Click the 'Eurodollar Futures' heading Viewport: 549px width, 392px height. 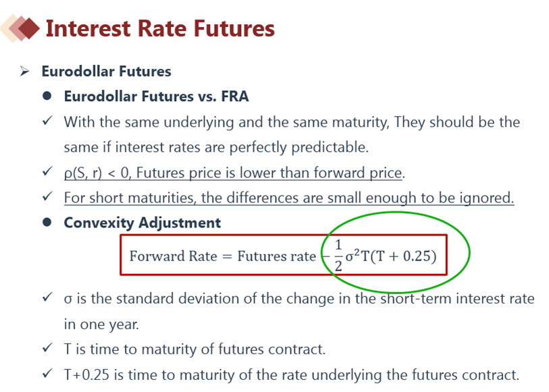[x=107, y=72]
